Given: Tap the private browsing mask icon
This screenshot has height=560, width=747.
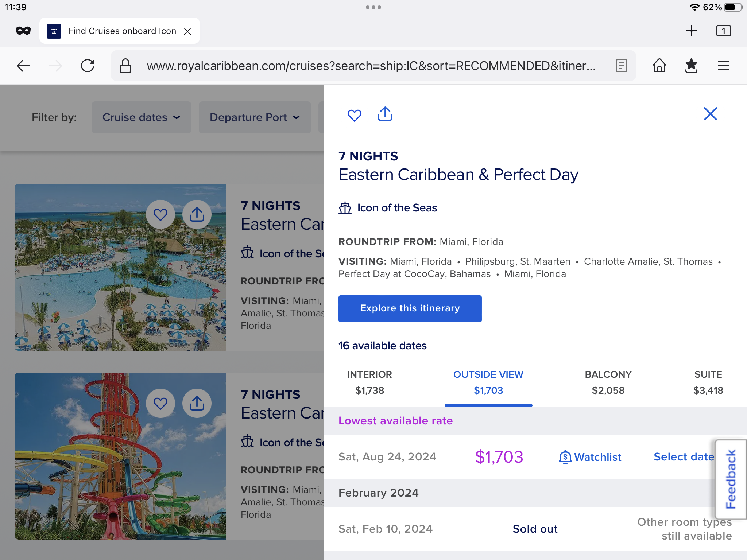Looking at the screenshot, I should (23, 31).
